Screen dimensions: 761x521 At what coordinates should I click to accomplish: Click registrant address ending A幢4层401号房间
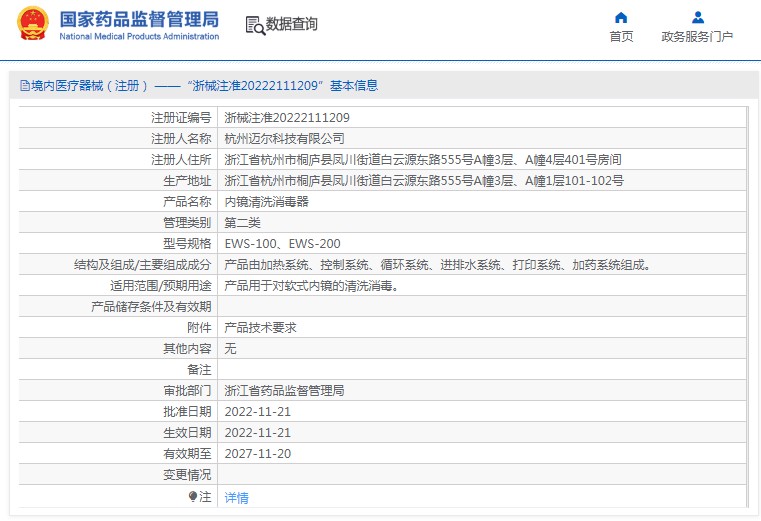coord(423,160)
